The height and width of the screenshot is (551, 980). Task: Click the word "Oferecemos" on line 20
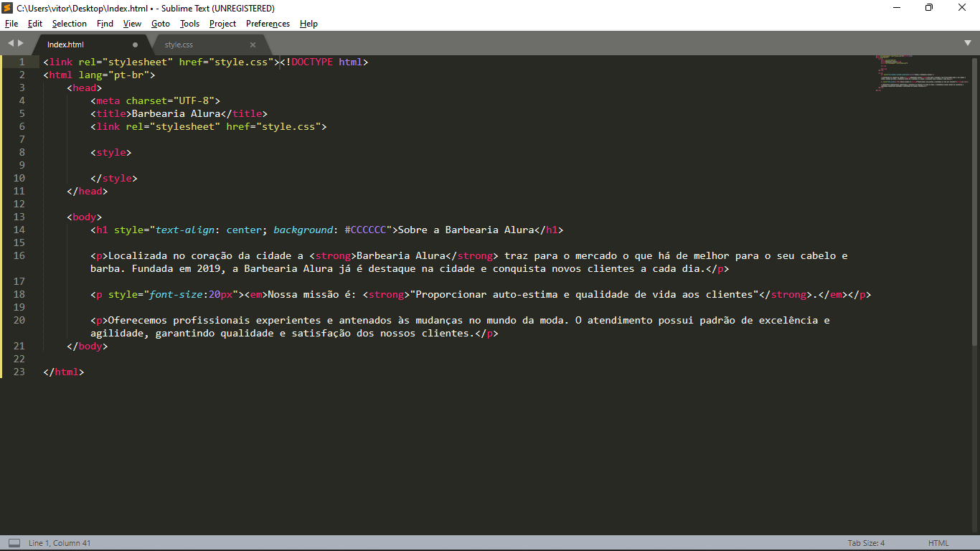[138, 320]
